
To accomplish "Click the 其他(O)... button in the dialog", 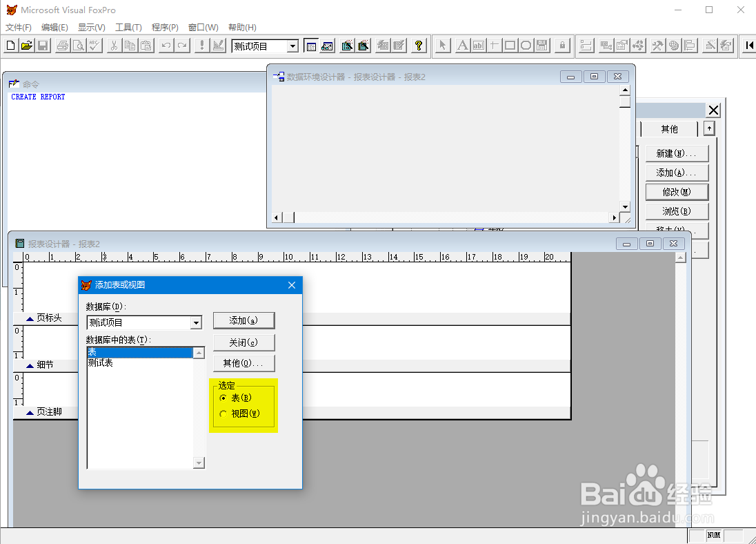I will coord(243,363).
